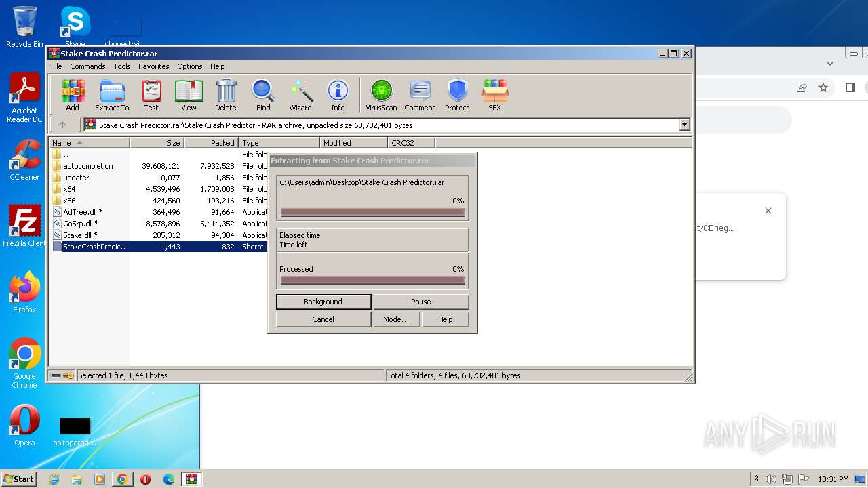The height and width of the screenshot is (488, 868).
Task: Launch Firefox from the desktop
Action: [24, 293]
